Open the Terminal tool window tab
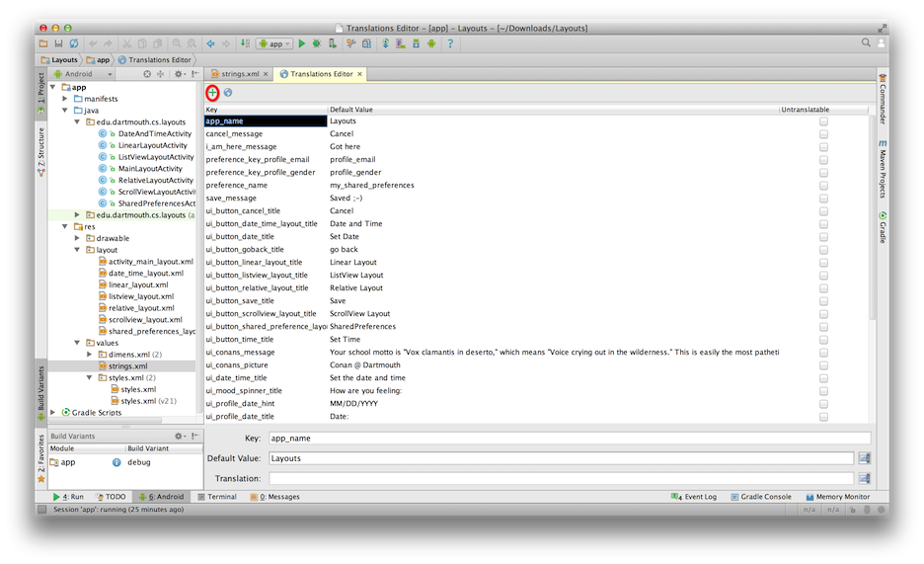 click(216, 497)
